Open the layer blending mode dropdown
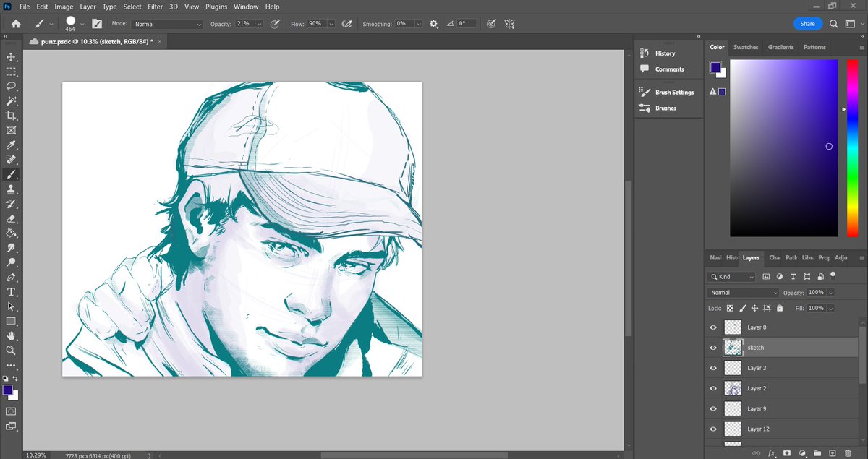This screenshot has width=868, height=459. click(x=743, y=293)
